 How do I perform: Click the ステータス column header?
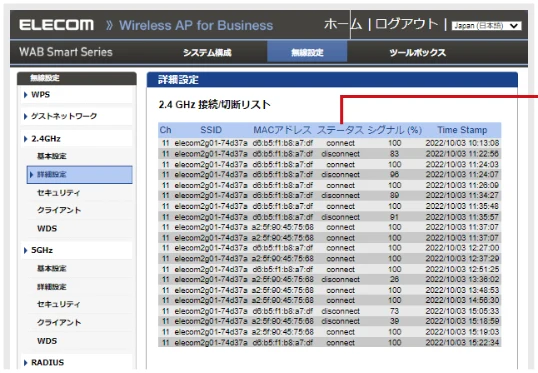(340, 130)
